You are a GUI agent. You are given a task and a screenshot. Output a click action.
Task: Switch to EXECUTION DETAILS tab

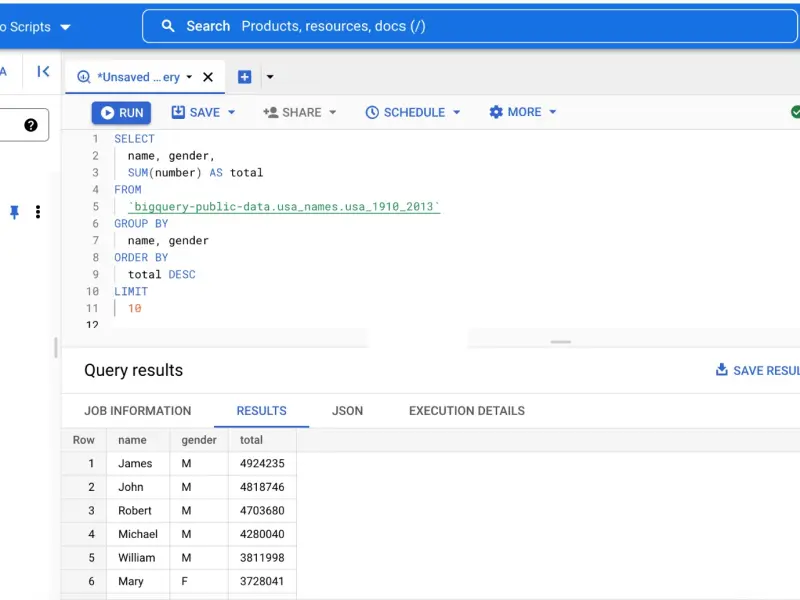(x=467, y=411)
